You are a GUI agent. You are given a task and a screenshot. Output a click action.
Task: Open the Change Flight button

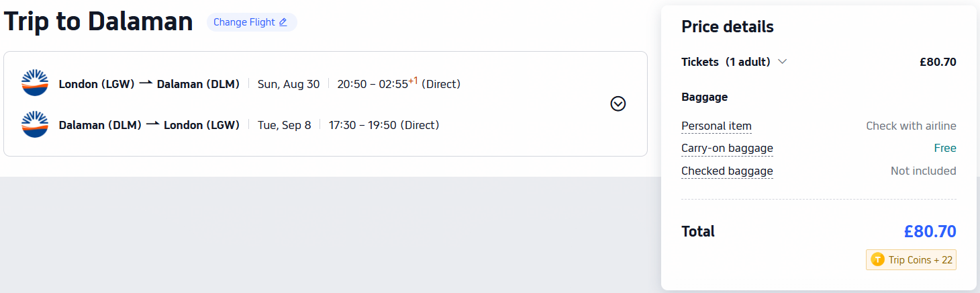coord(251,22)
